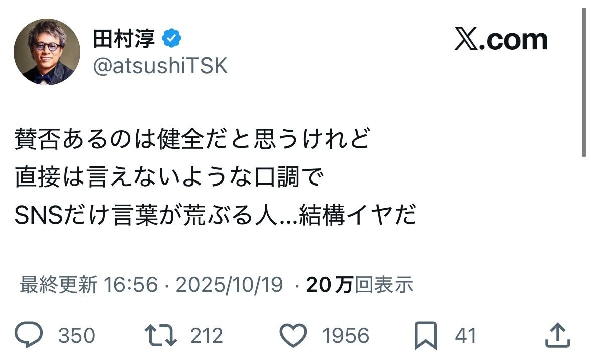The width and height of the screenshot is (591, 364).
Task: Like the post with the heart icon
Action: (x=293, y=335)
